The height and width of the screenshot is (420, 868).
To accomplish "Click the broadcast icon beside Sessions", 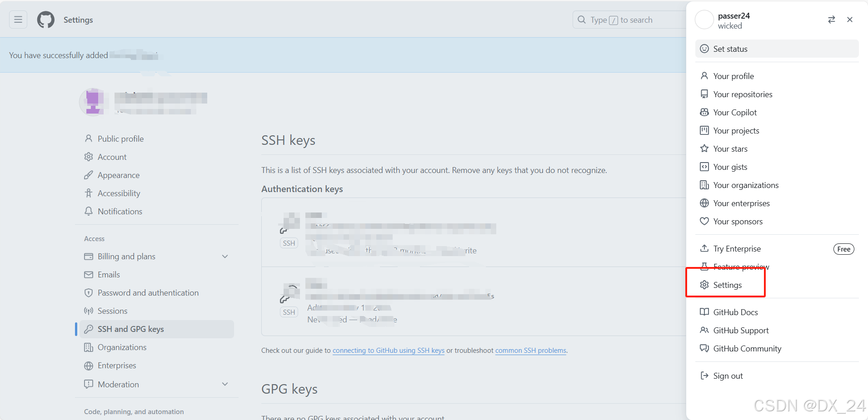I will 89,311.
